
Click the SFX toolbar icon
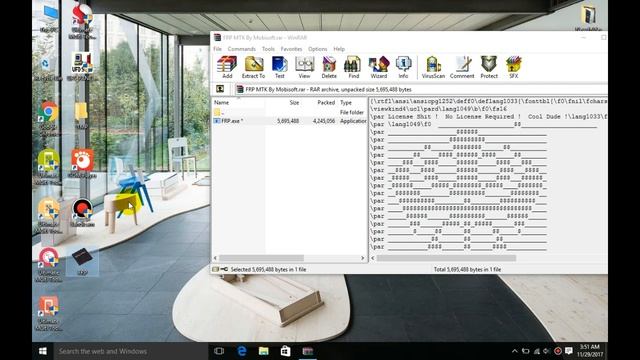(513, 67)
